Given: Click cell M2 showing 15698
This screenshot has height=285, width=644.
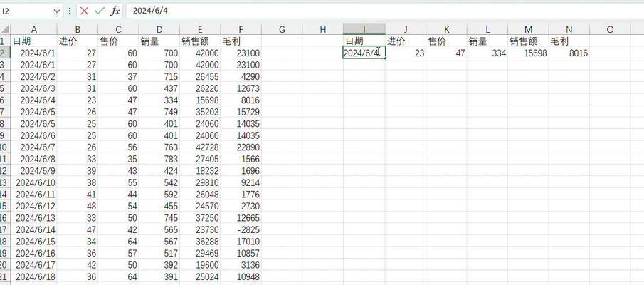Looking at the screenshot, I should point(528,53).
